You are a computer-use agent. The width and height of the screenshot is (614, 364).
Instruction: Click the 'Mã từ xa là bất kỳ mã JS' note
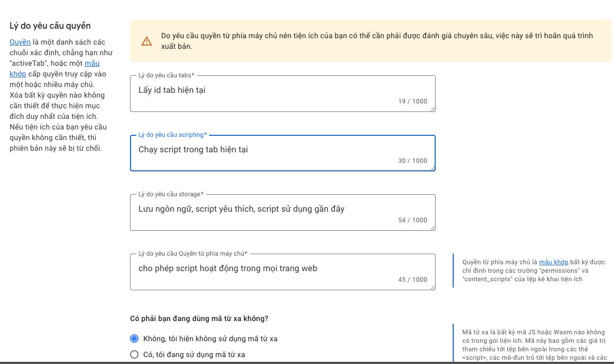(x=534, y=345)
